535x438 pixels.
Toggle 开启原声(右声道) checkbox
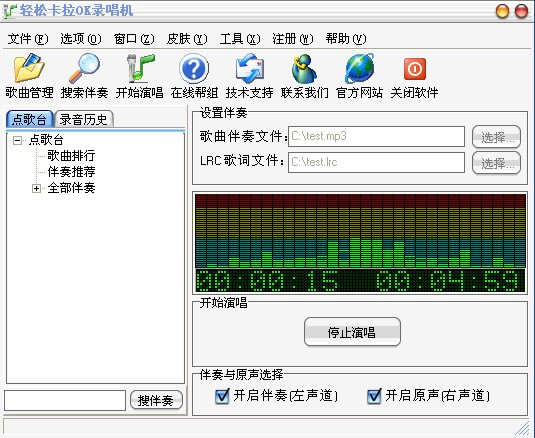coord(374,396)
